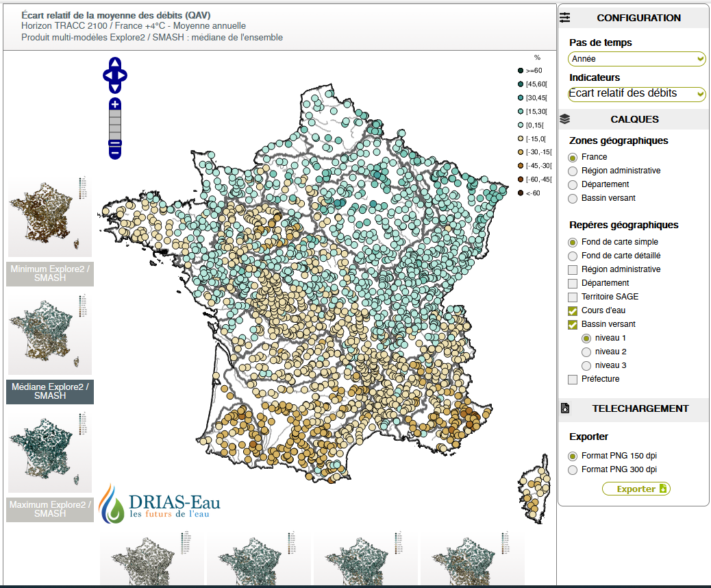711x588 pixels.
Task: Uncheck the Cours d'eau layer
Action: 573,310
